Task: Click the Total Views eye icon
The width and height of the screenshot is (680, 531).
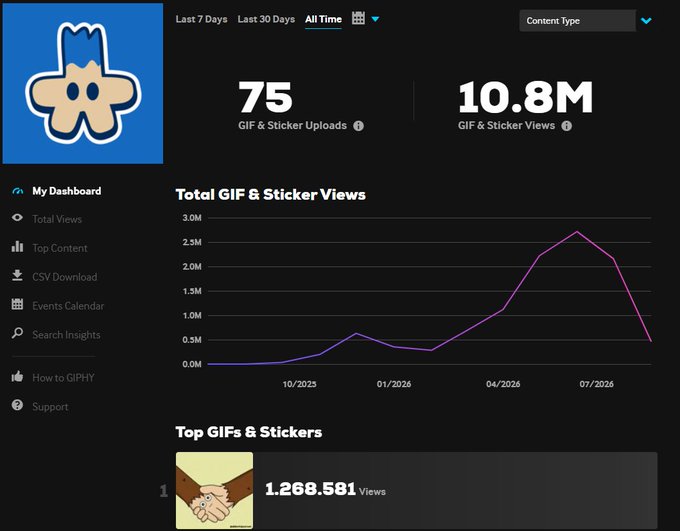Action: pos(17,218)
